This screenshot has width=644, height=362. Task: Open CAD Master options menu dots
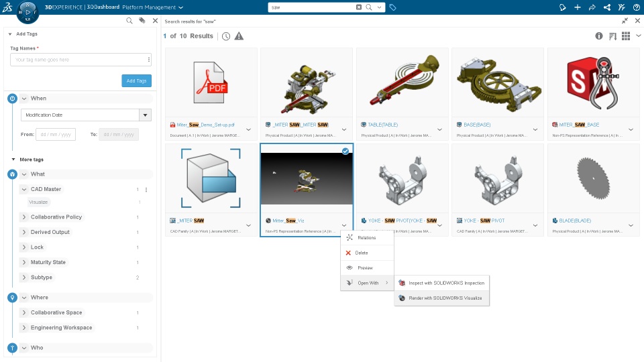[x=146, y=190]
